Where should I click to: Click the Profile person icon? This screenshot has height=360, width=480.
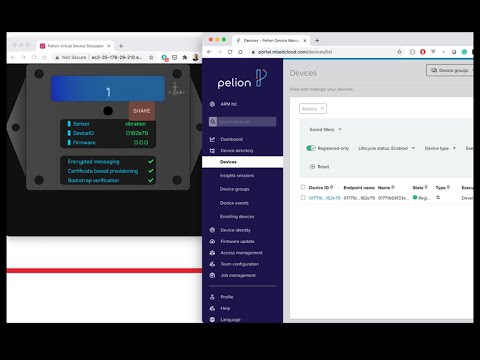point(212,297)
